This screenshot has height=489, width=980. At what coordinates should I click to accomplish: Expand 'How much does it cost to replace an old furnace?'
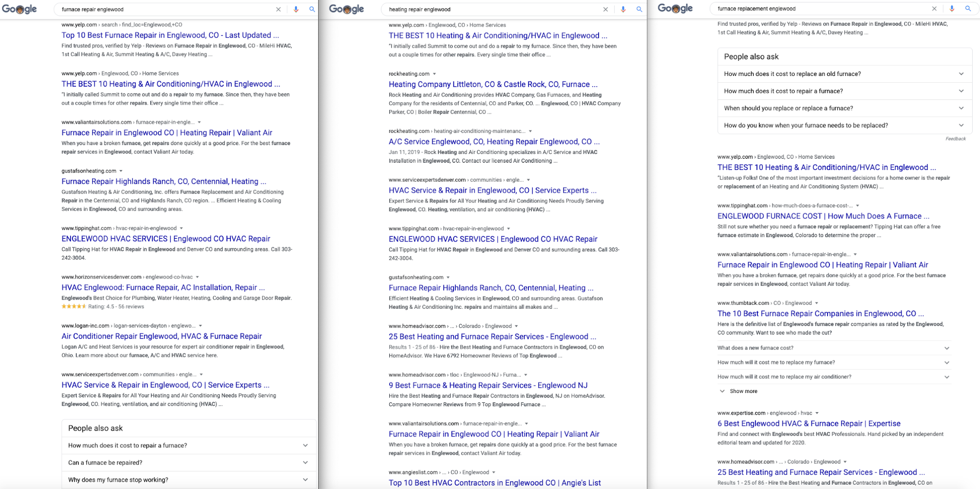coord(844,74)
